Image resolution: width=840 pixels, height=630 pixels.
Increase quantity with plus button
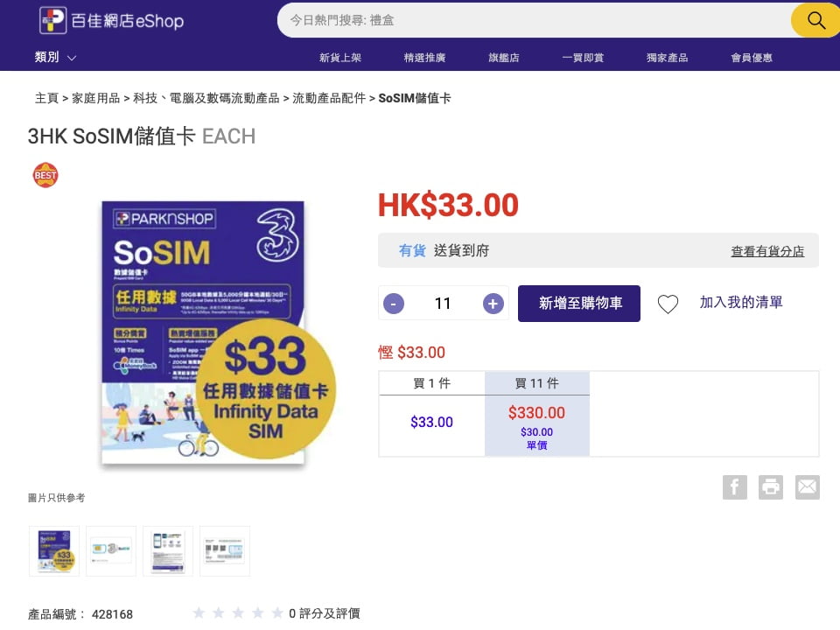(493, 304)
